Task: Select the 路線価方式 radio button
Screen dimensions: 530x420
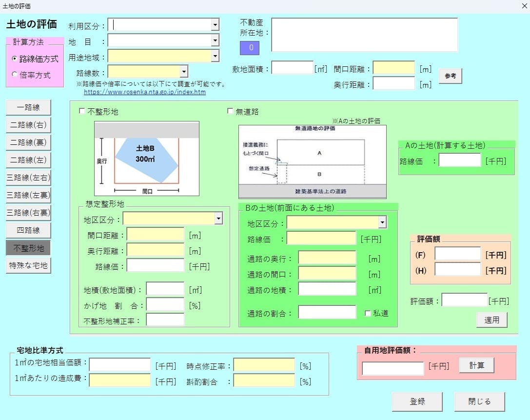Action: (x=15, y=59)
